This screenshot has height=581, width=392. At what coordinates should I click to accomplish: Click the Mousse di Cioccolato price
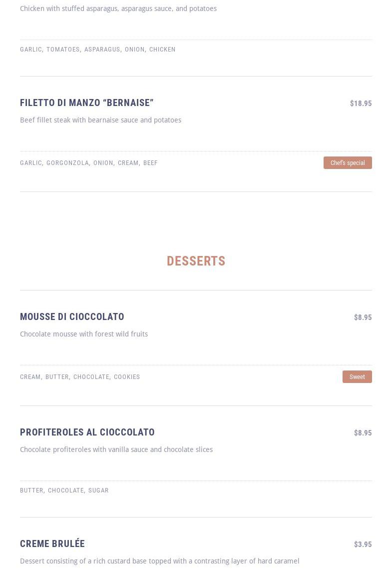coord(363,317)
